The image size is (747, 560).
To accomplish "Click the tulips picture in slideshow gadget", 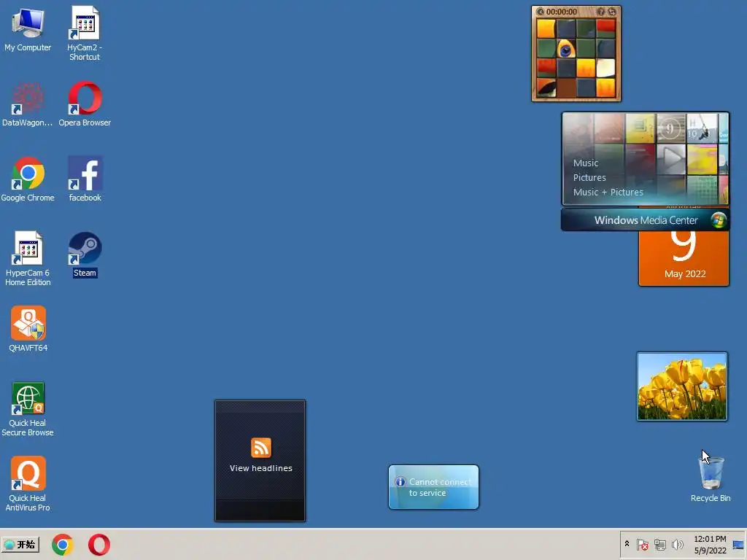I will click(x=682, y=386).
